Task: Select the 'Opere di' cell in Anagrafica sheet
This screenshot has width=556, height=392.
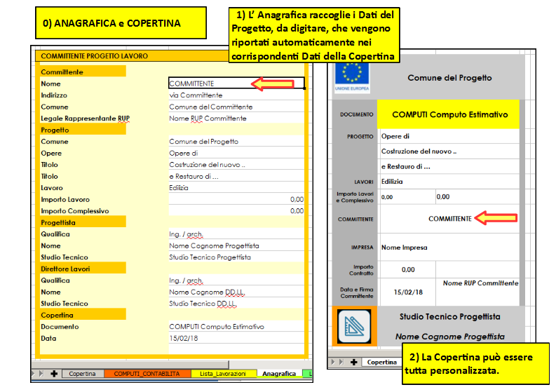Action: point(236,153)
